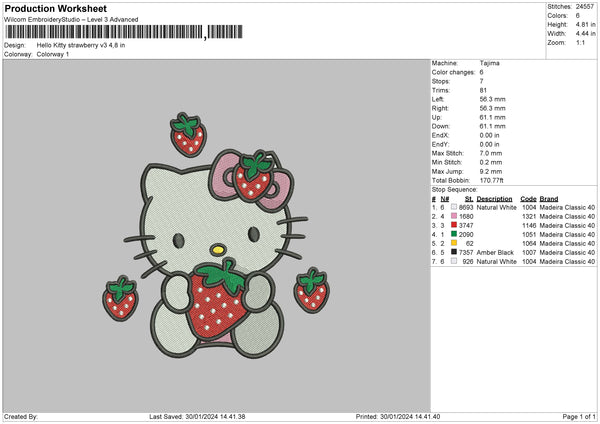
Task: Click the 'Stop Sequence:' heading
Action: coord(455,189)
